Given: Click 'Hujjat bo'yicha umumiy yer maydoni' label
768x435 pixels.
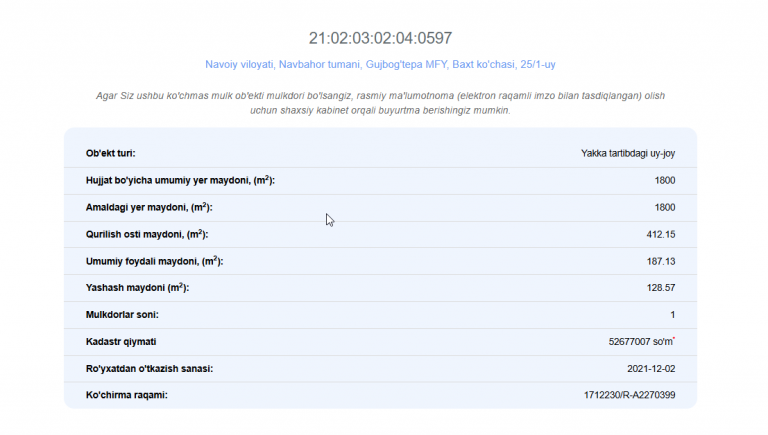Looking at the screenshot, I should coord(180,180).
